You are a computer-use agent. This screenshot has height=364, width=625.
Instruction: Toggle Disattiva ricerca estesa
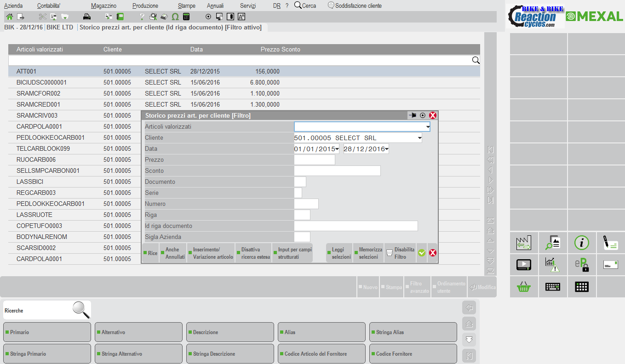253,253
